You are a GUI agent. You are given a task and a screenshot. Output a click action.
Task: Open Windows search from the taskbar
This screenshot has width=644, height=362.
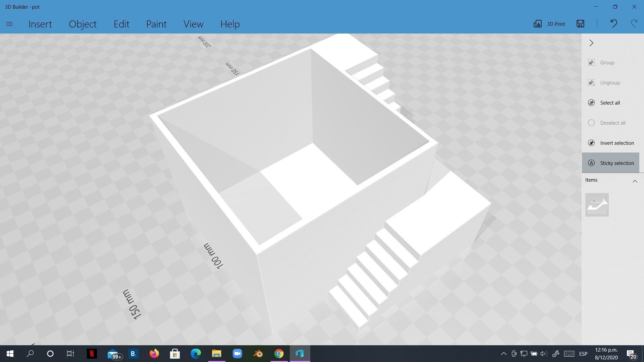coord(30,354)
